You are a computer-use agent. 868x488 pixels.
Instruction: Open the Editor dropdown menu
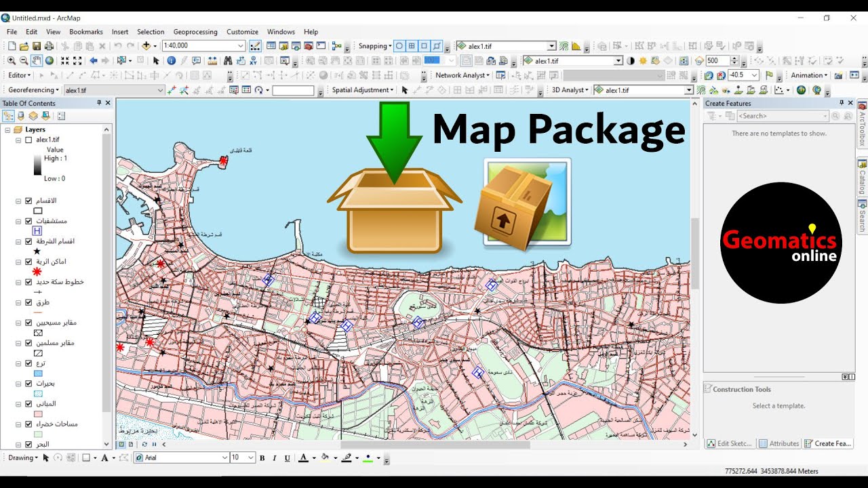tap(20, 75)
